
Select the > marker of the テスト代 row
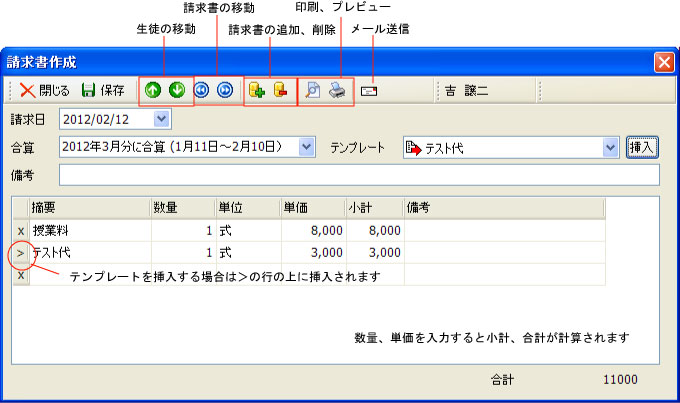[x=21, y=253]
